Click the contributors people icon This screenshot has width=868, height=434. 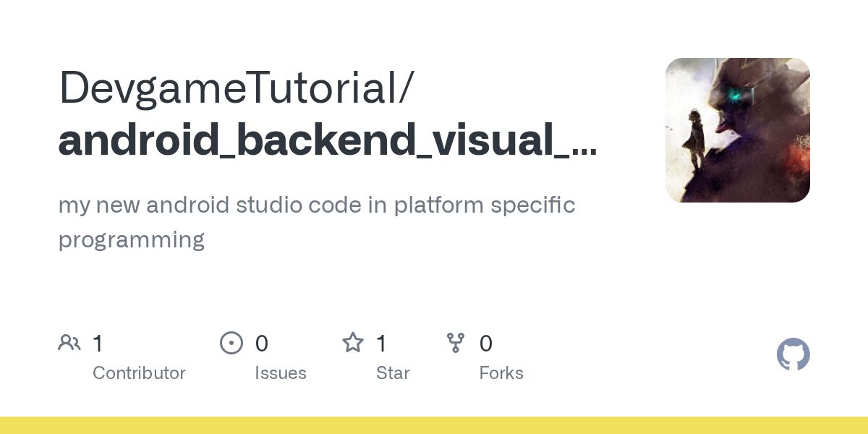(x=69, y=343)
